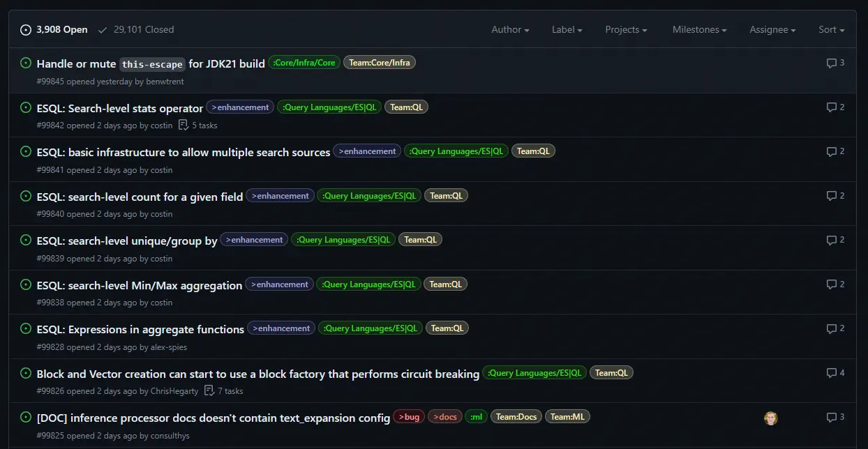Click the assignee avatar on issue #99825

point(770,418)
